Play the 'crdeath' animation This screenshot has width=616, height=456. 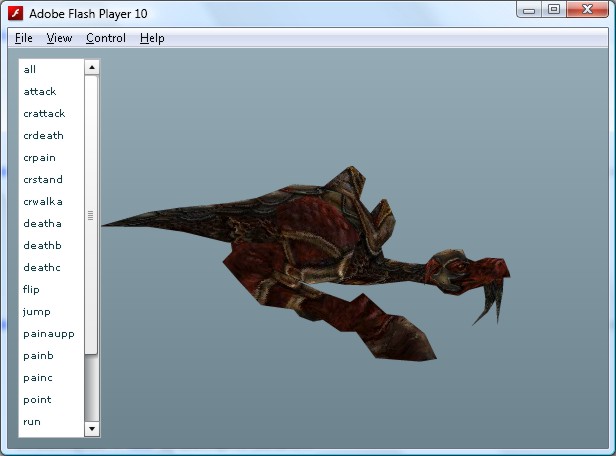click(x=51, y=136)
